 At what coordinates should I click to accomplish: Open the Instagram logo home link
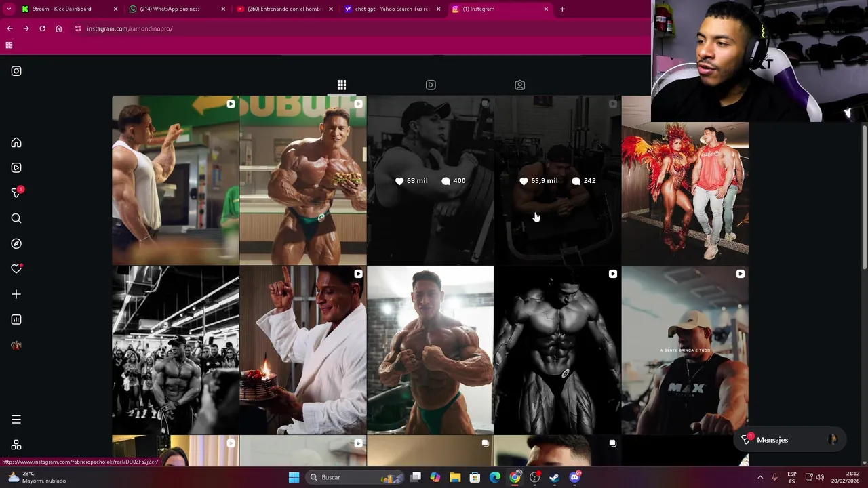[x=16, y=71]
